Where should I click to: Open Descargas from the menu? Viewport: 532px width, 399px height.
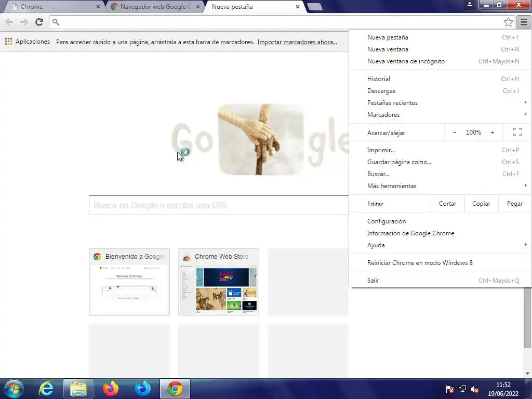coord(440,90)
